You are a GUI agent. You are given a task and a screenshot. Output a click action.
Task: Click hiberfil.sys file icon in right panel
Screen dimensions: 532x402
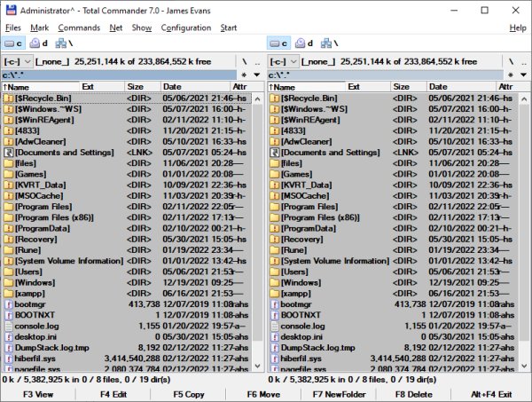click(274, 359)
